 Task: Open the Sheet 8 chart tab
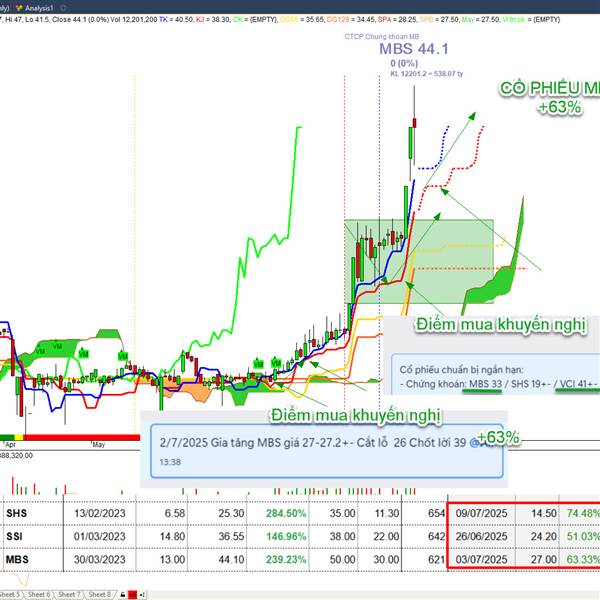99,594
